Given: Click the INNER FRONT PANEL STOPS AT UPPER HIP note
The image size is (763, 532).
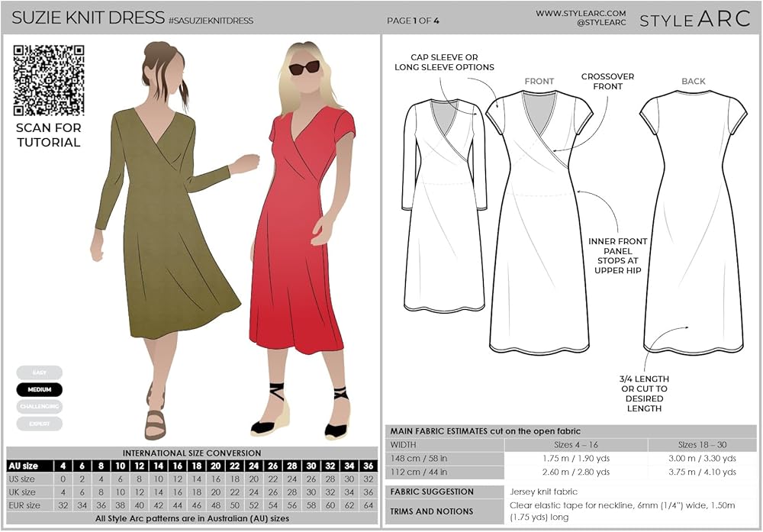Looking at the screenshot, I should pos(617,256).
